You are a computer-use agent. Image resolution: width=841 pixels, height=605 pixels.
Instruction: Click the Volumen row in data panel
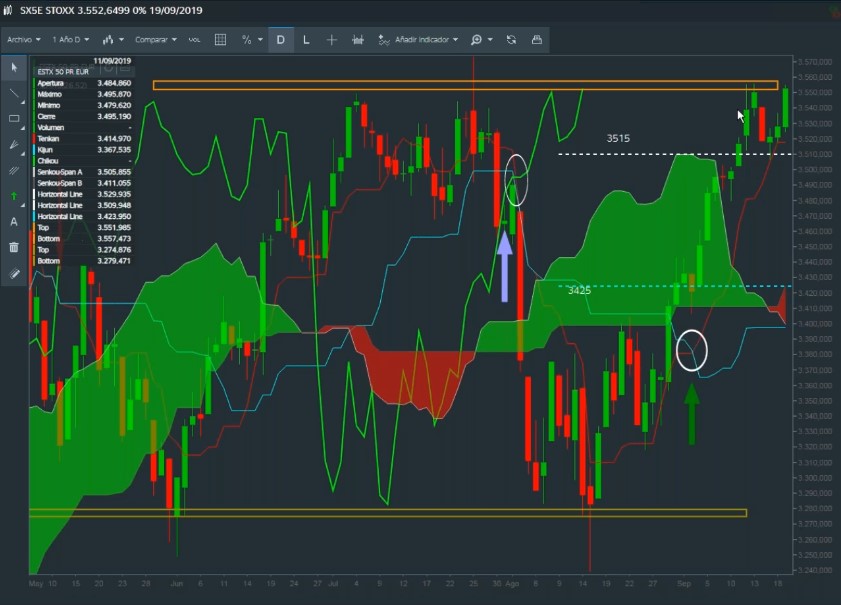click(83, 128)
